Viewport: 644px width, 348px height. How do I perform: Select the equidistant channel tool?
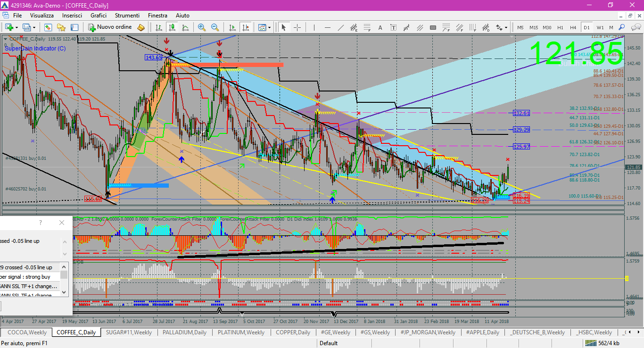(354, 27)
